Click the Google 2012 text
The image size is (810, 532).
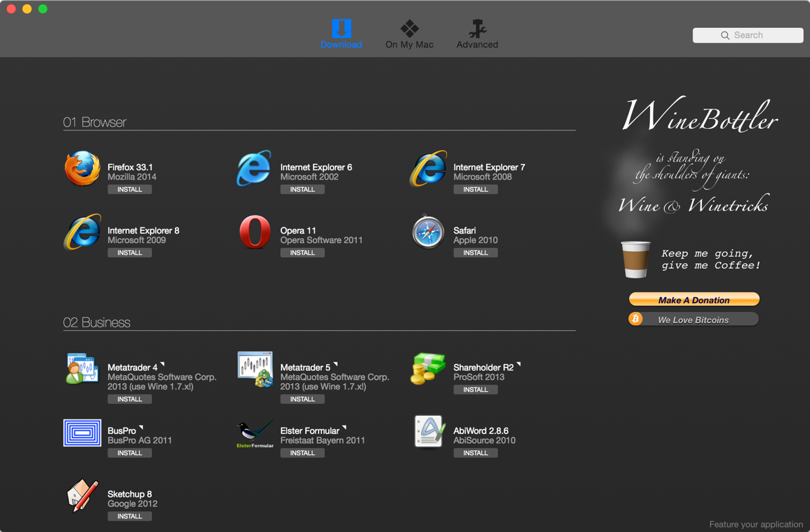click(132, 504)
